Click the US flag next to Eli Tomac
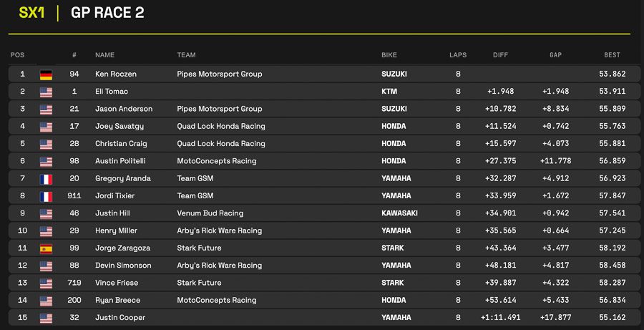 (x=46, y=92)
